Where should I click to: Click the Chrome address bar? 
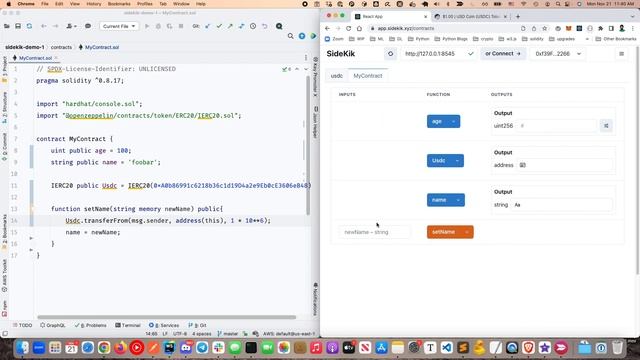(x=443, y=29)
